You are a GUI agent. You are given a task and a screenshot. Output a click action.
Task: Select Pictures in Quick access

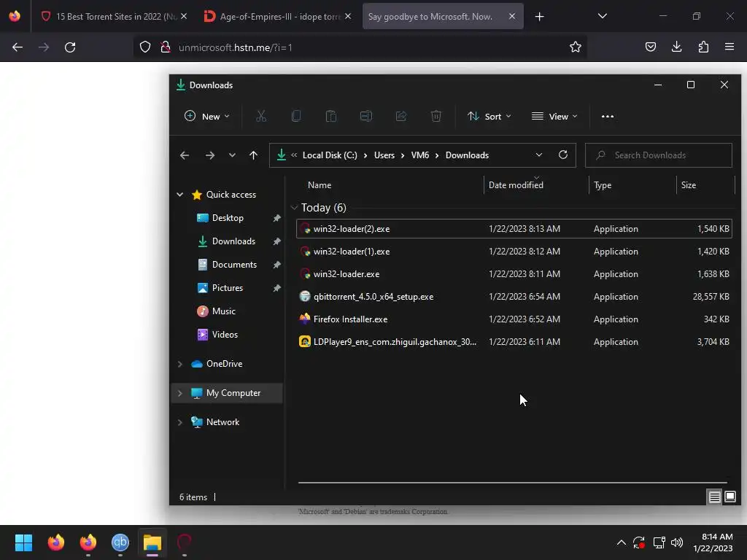(228, 287)
